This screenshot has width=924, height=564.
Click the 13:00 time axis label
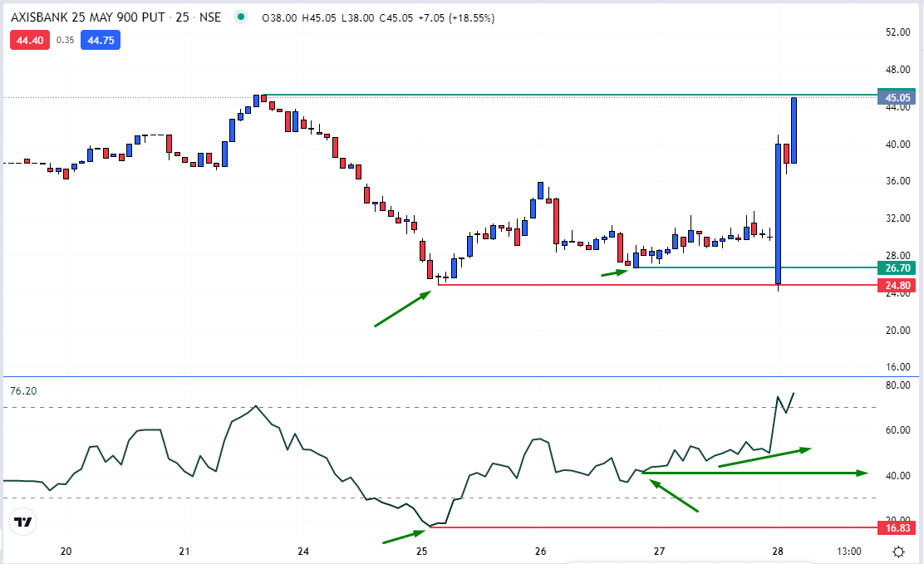[x=848, y=552]
